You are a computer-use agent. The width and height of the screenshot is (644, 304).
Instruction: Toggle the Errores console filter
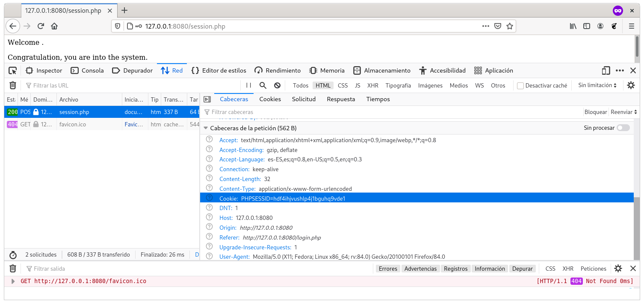point(388,269)
